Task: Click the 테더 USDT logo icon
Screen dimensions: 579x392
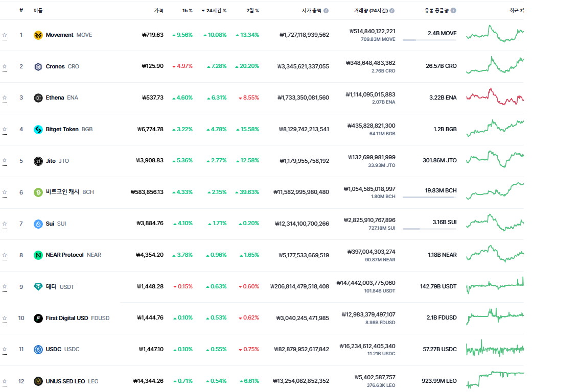Action: pos(38,287)
